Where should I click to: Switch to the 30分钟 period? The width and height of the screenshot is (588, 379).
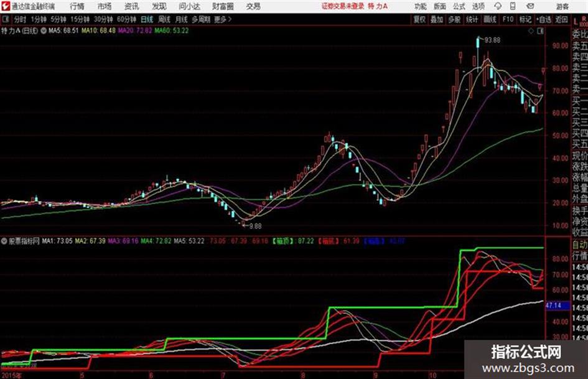tap(103, 19)
